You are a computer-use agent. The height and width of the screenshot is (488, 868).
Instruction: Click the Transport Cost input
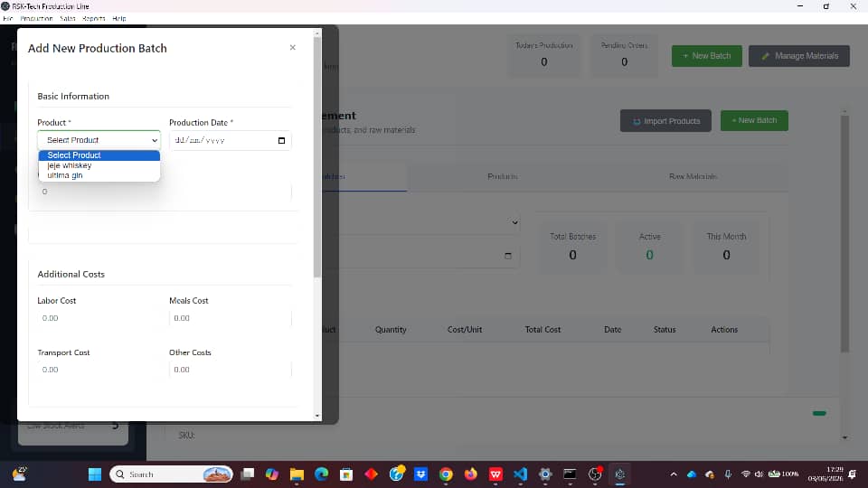click(98, 370)
